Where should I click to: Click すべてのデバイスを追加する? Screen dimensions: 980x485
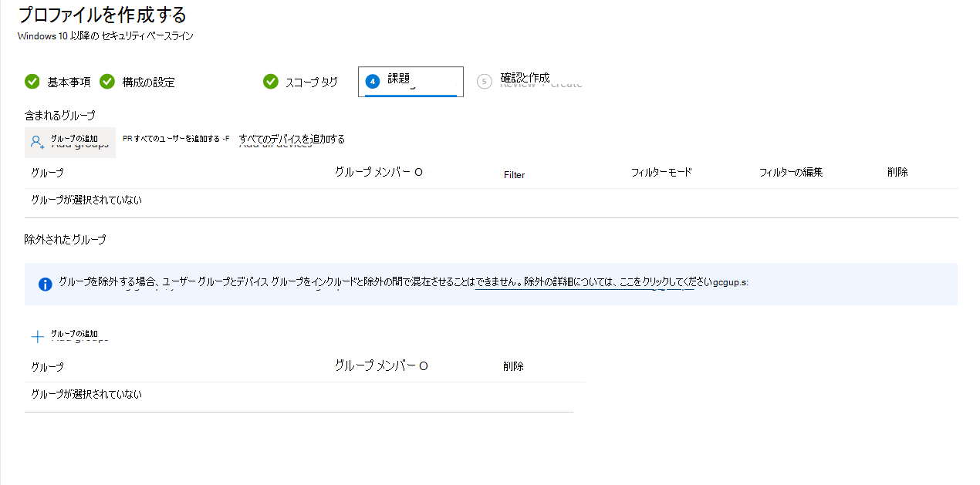(292, 139)
